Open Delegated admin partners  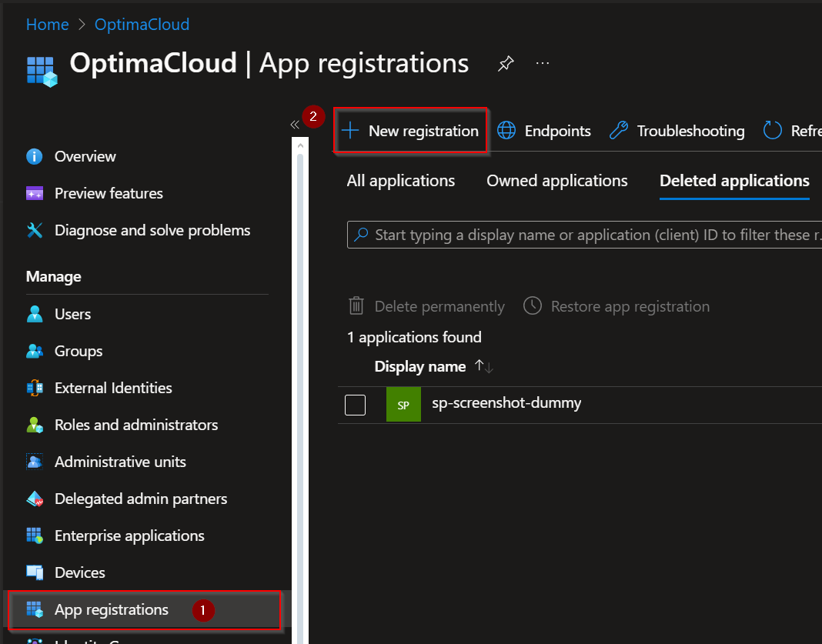tap(141, 499)
